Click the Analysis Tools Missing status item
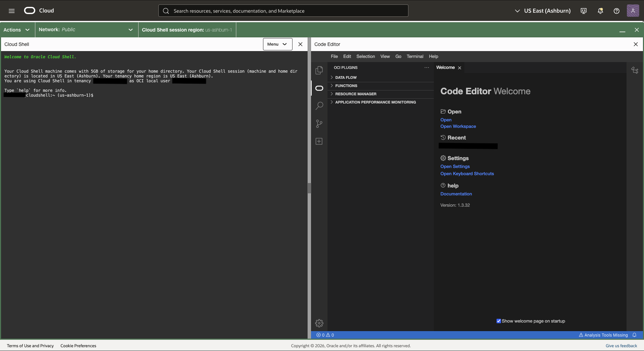The width and height of the screenshot is (644, 351). 603,335
